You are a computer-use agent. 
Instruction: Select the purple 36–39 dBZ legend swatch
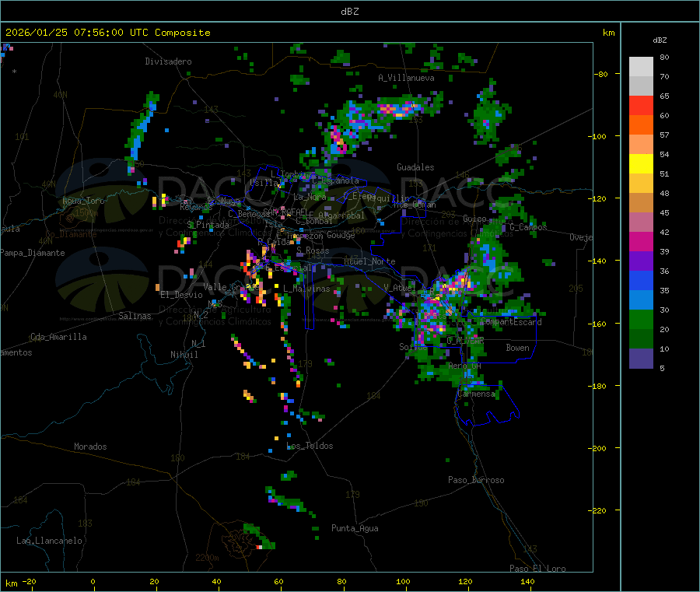pyautogui.click(x=641, y=261)
